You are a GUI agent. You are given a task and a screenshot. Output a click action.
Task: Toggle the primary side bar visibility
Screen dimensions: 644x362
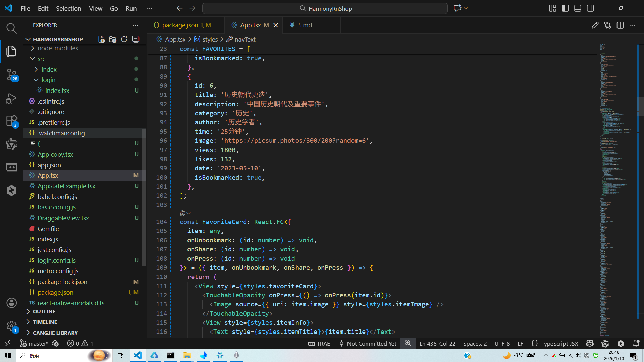[565, 8]
